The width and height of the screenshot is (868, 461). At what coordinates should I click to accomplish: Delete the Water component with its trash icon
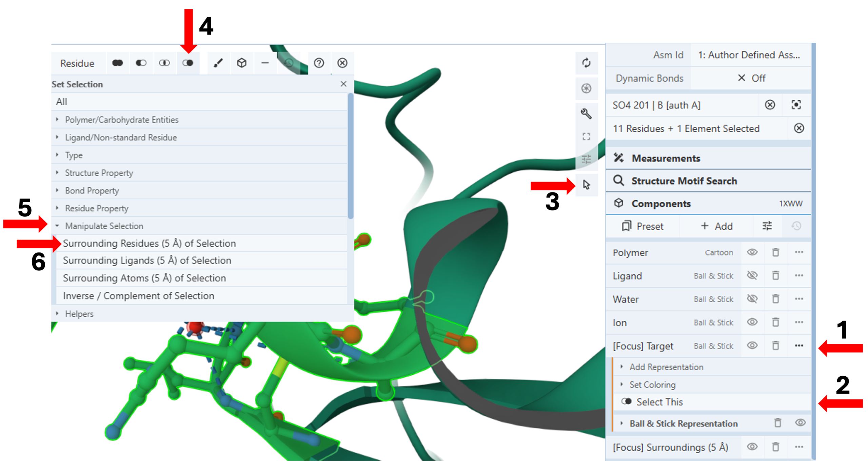pyautogui.click(x=775, y=299)
